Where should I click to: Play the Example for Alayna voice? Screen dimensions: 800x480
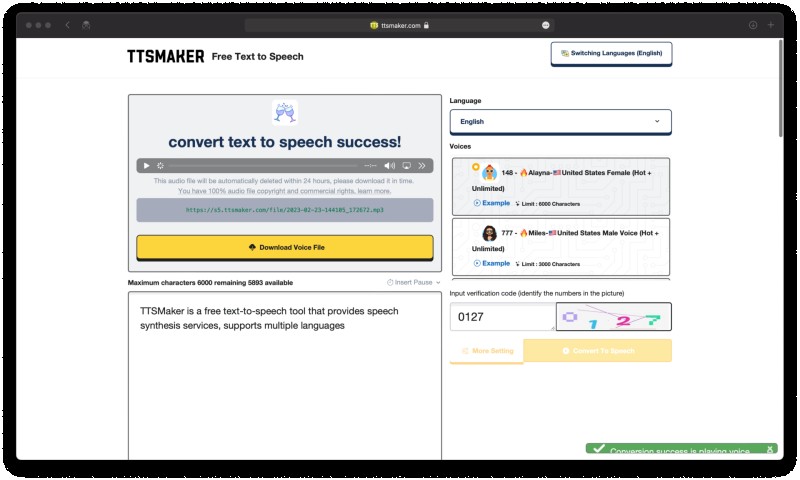pyautogui.click(x=492, y=203)
